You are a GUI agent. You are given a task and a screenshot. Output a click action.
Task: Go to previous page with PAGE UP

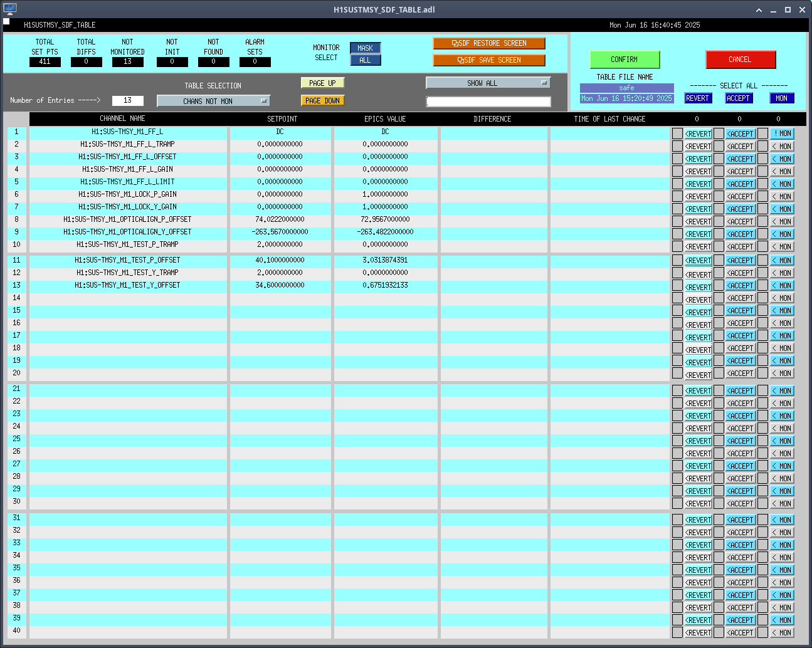click(x=322, y=83)
